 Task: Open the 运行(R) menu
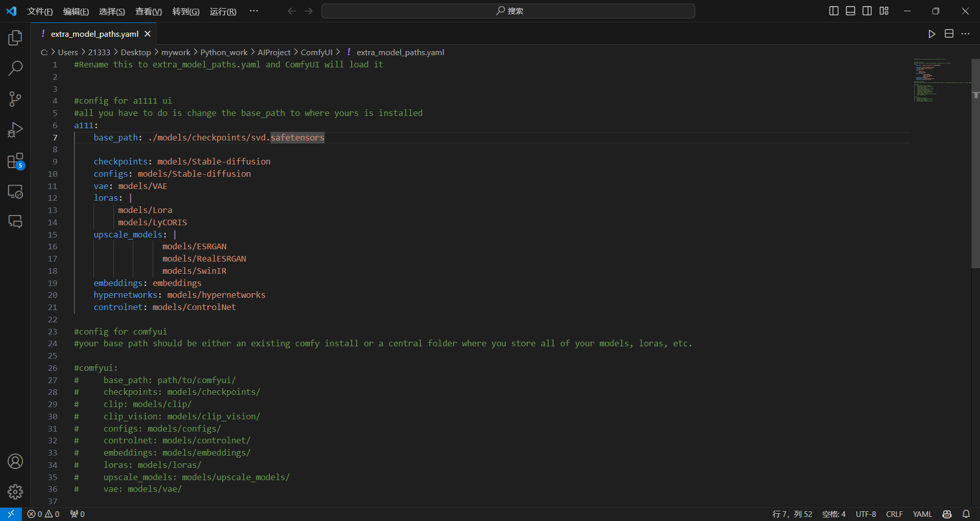point(223,11)
